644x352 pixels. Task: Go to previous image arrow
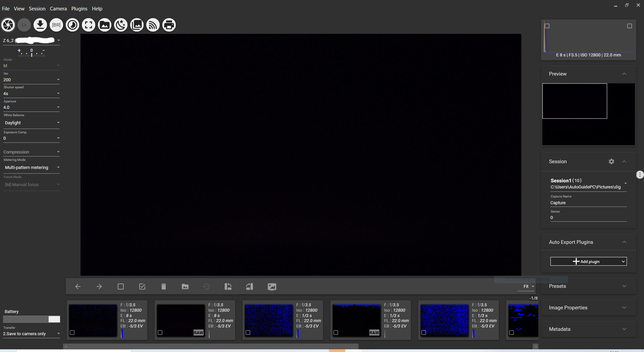(78, 287)
